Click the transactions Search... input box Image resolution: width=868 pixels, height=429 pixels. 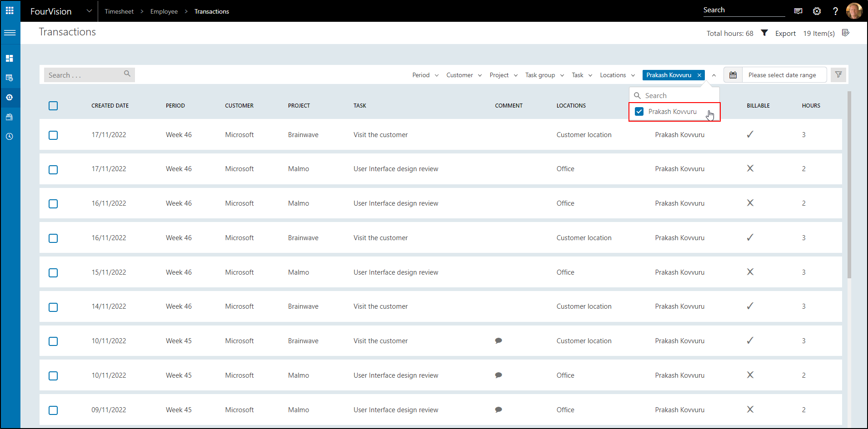pos(90,75)
